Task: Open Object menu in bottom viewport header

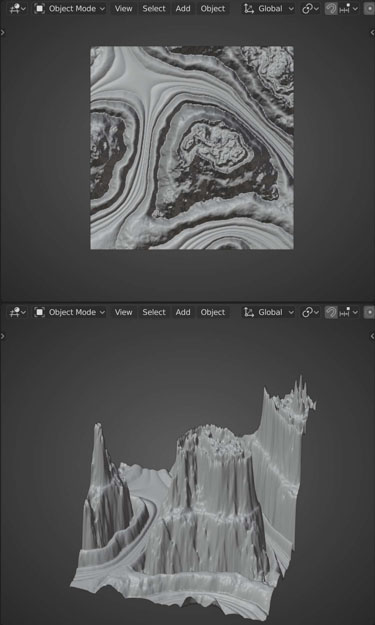Action: [213, 312]
